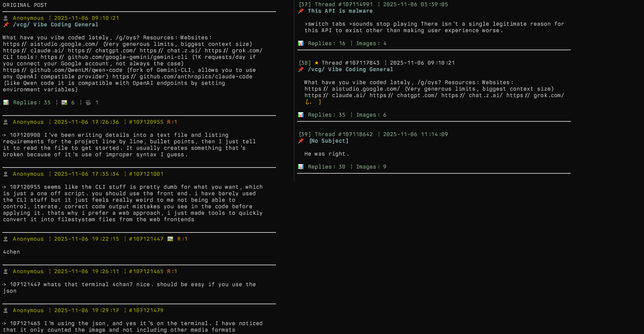Click "Images: 9" under thread [39]

tap(371, 167)
